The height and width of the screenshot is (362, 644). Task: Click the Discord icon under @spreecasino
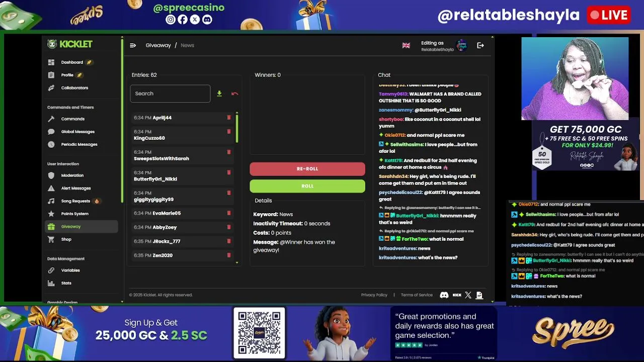pos(207,20)
